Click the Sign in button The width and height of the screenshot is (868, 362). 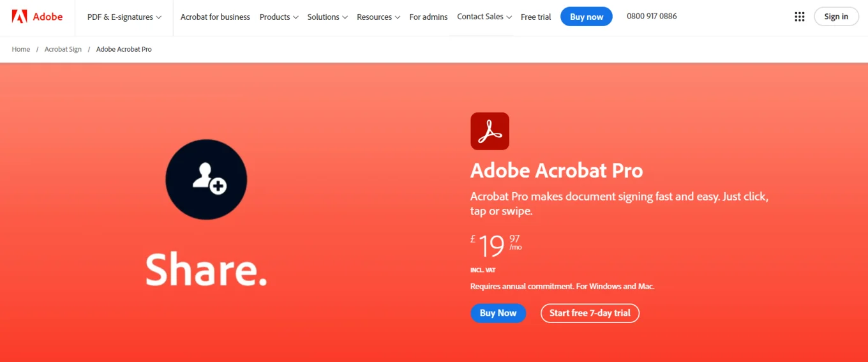point(836,17)
